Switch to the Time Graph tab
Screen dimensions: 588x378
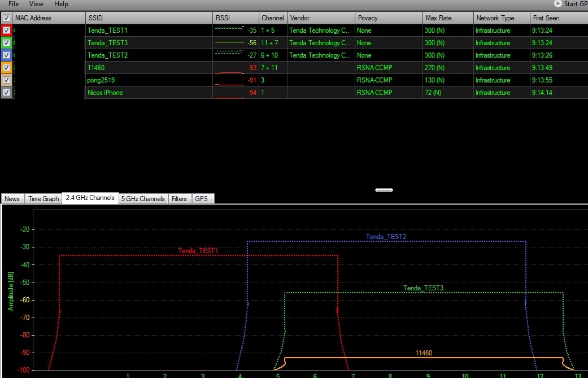tap(43, 199)
